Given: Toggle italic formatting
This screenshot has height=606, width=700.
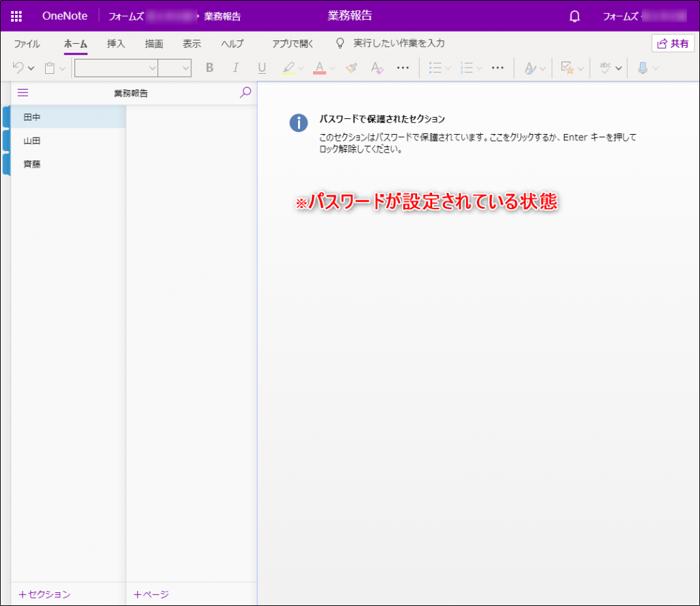Looking at the screenshot, I should [236, 68].
